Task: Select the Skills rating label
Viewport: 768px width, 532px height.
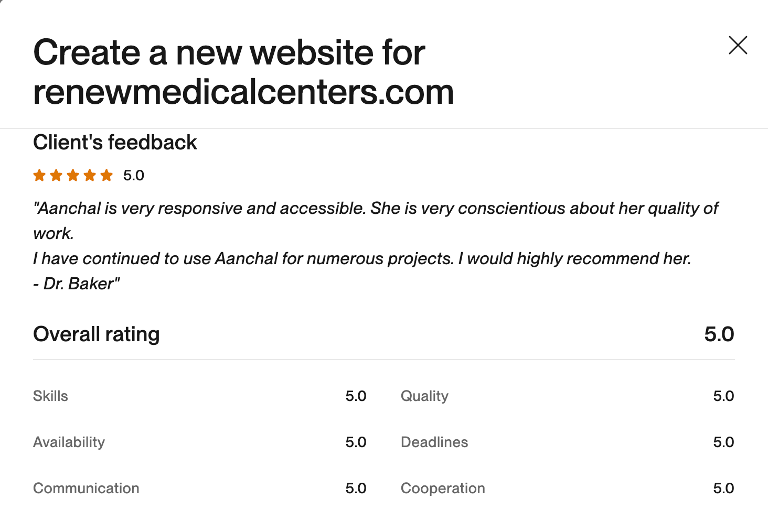Action: pos(50,396)
